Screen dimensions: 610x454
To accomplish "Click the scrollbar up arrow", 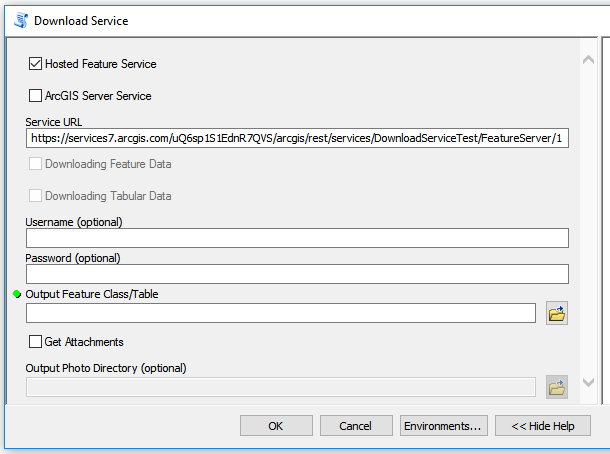I will click(x=589, y=61).
